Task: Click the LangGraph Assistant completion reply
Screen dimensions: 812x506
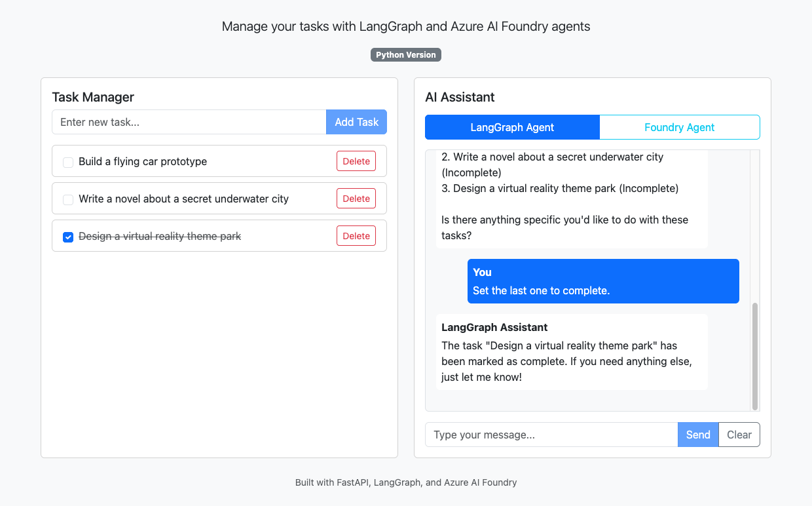Action: [572, 352]
